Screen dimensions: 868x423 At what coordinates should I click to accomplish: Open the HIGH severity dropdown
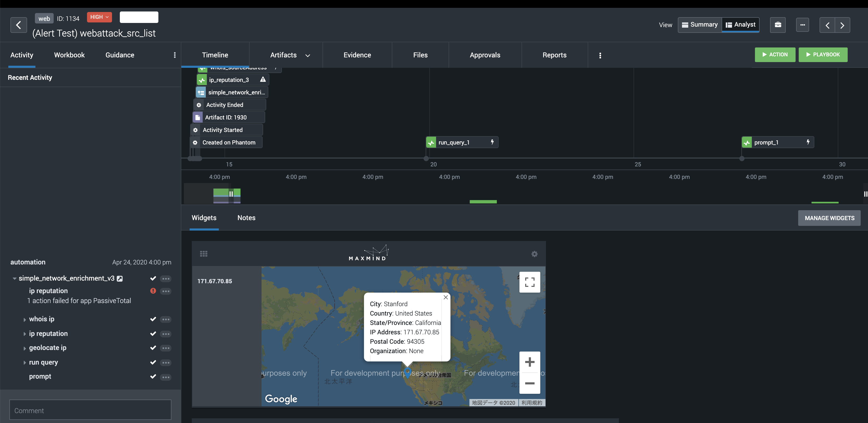click(x=99, y=17)
